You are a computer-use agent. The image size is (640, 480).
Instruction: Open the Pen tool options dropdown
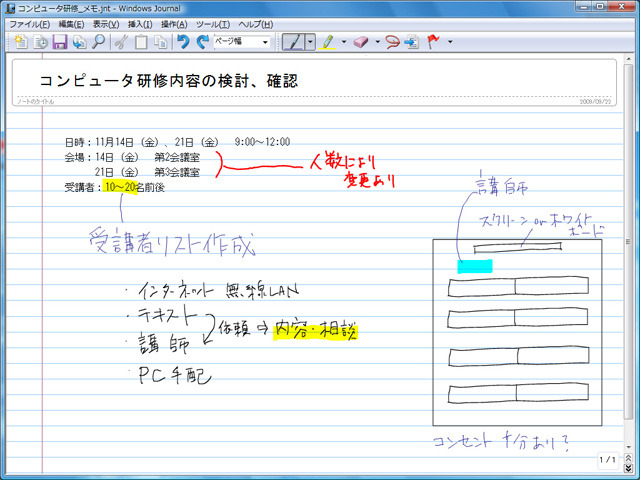310,42
